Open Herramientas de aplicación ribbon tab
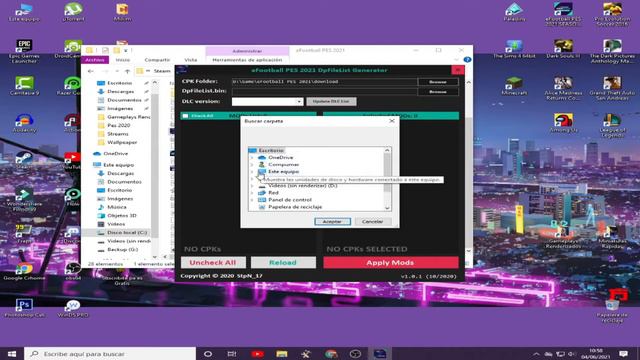640x360 pixels. 247,60
